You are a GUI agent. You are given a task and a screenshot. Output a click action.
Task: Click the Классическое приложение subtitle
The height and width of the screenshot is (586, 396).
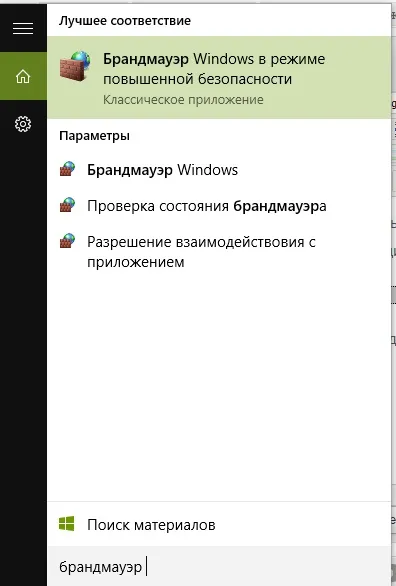click(x=183, y=100)
